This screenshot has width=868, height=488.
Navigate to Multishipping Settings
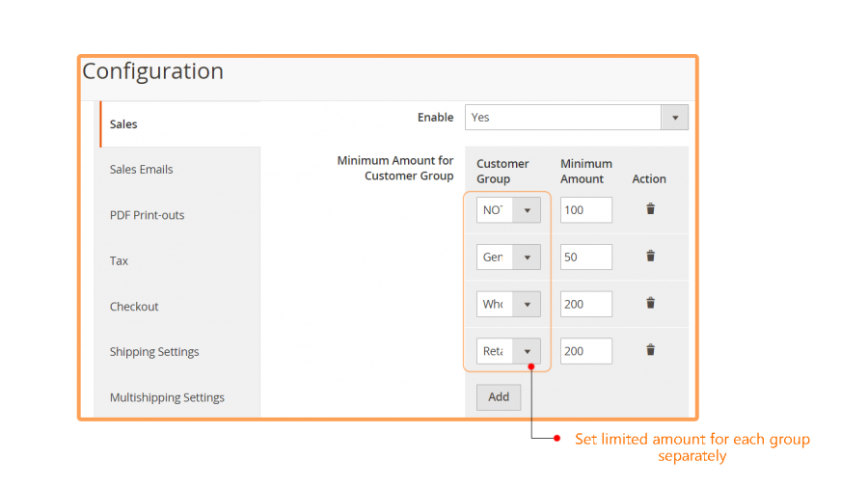pyautogui.click(x=167, y=397)
